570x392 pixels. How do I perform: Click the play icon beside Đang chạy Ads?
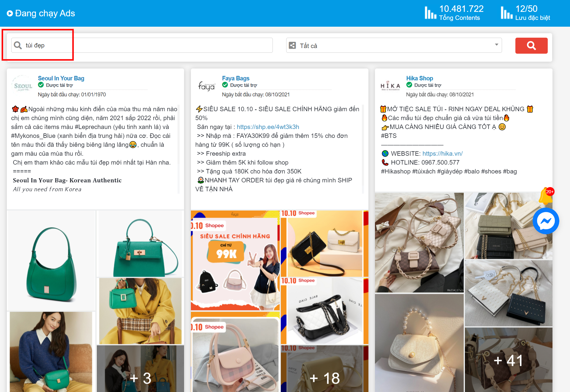10,13
